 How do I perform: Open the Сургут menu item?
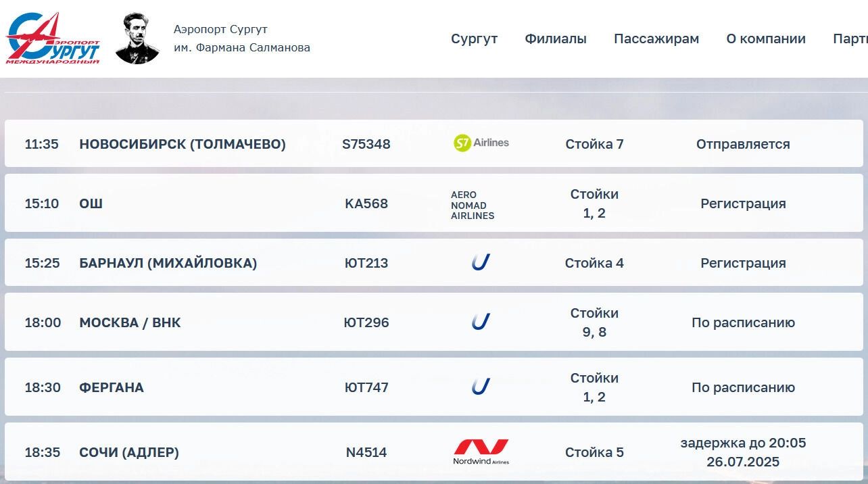[474, 39]
